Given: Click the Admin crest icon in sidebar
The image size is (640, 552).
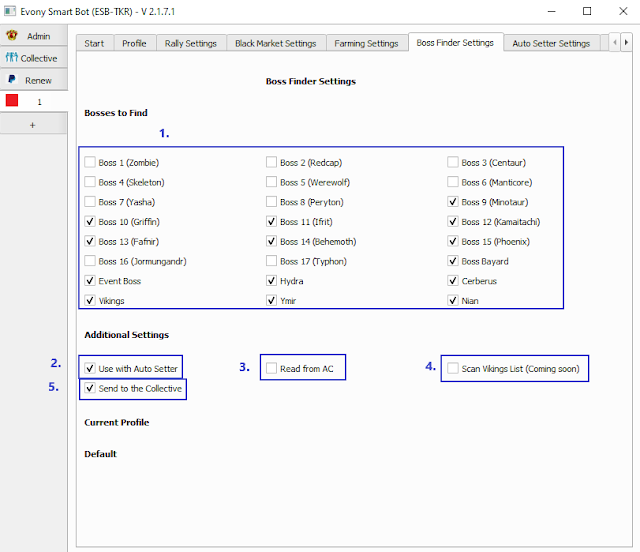Looking at the screenshot, I should coord(12,36).
